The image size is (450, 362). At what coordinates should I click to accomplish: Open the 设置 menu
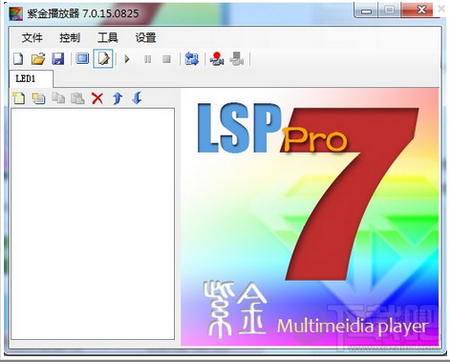(145, 38)
